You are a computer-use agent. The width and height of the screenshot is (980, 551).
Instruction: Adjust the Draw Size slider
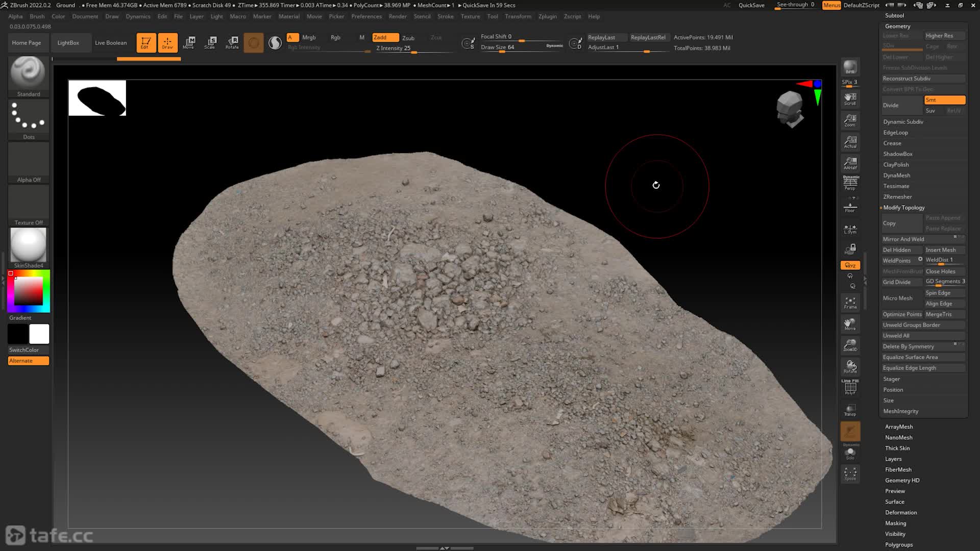pyautogui.click(x=522, y=47)
